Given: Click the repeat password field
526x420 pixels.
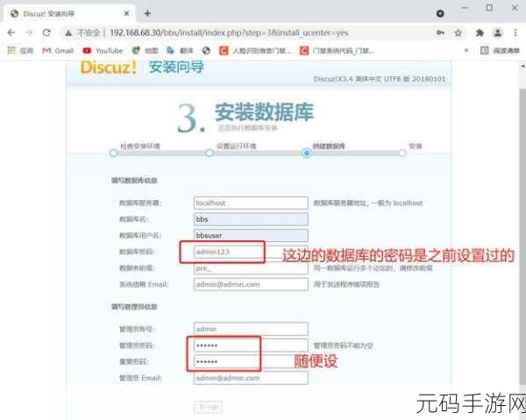Looking at the screenshot, I should [x=251, y=361].
